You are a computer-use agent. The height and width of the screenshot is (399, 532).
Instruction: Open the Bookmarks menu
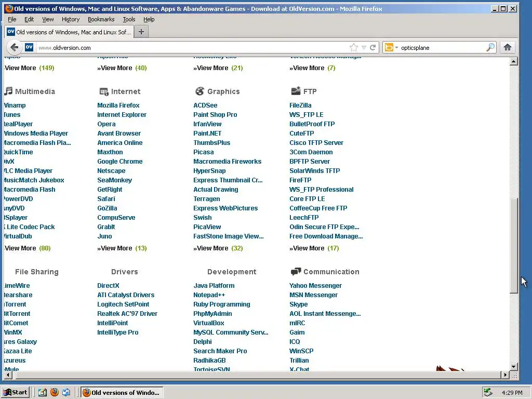(101, 19)
